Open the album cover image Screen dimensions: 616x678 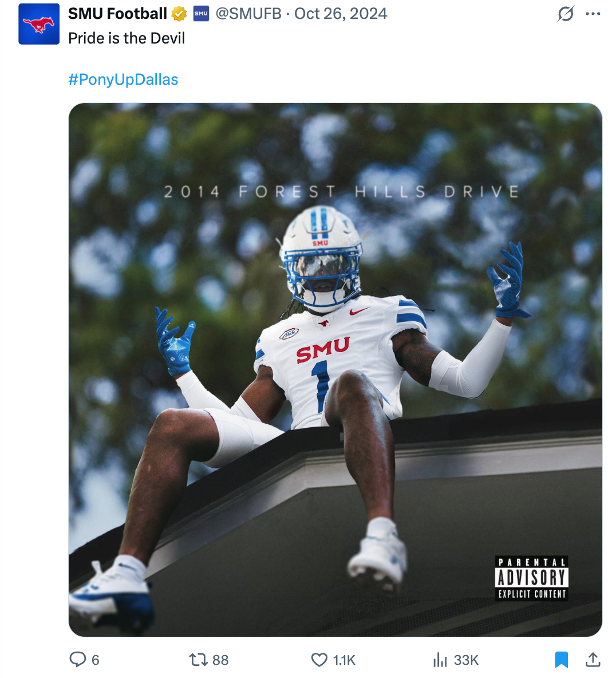335,370
